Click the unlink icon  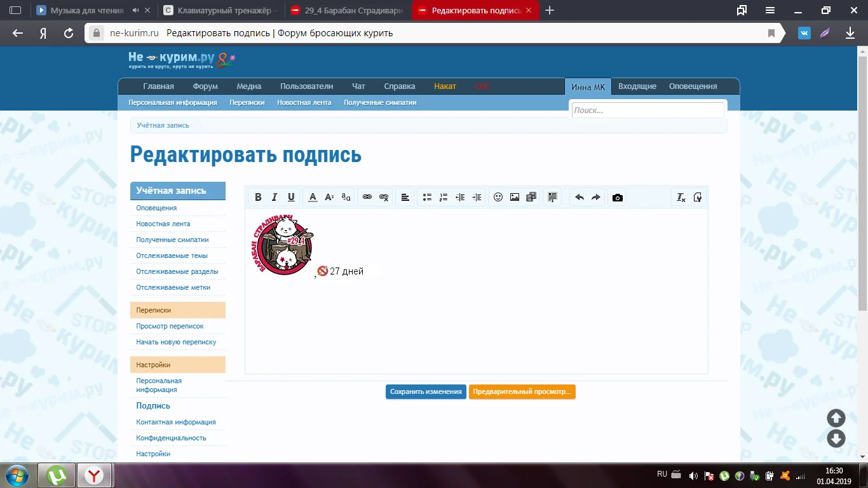(384, 198)
